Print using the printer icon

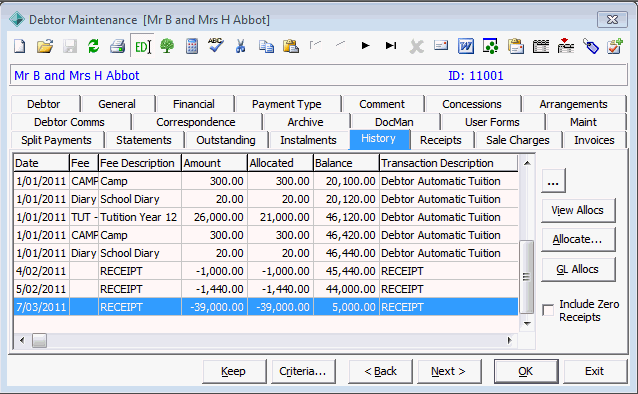(118, 46)
